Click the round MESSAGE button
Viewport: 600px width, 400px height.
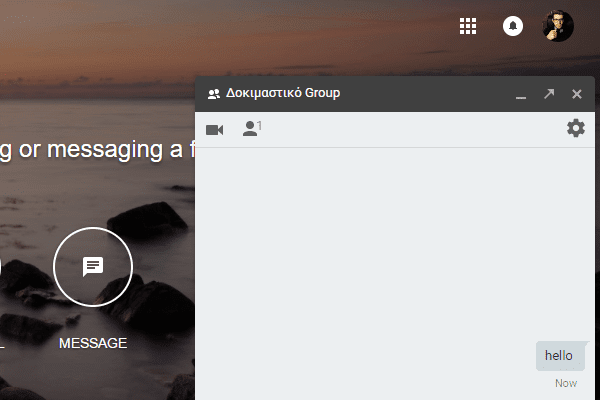click(93, 267)
